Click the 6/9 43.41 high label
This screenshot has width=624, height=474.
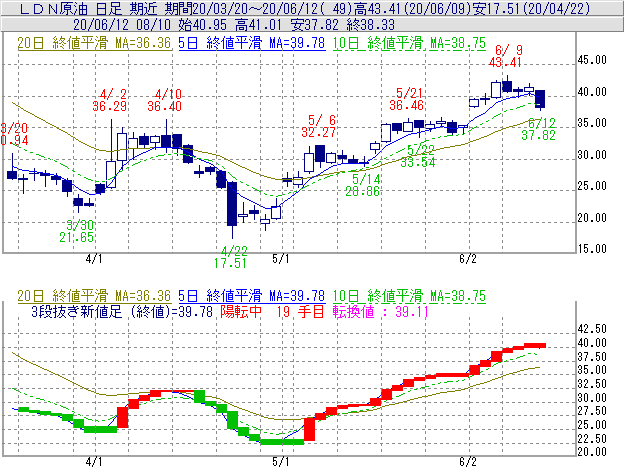[x=506, y=56]
